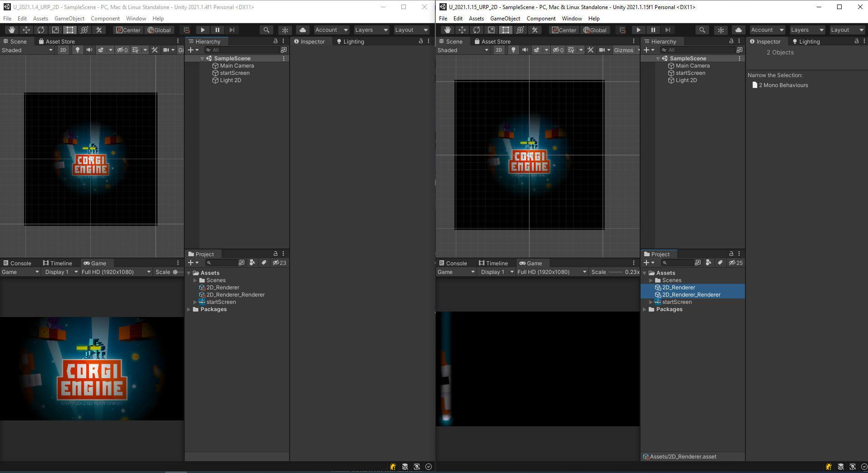Open the Layers dropdown
This screenshot has height=473, width=868.
(x=370, y=29)
